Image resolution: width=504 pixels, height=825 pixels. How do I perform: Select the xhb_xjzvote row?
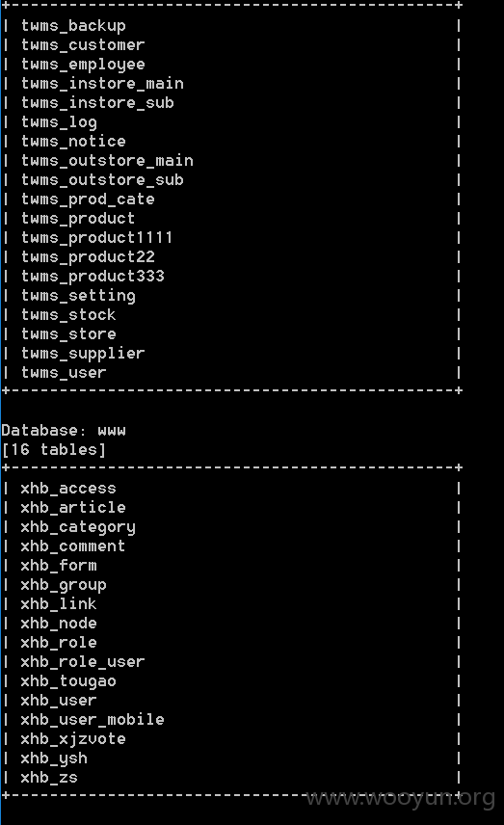(x=73, y=739)
